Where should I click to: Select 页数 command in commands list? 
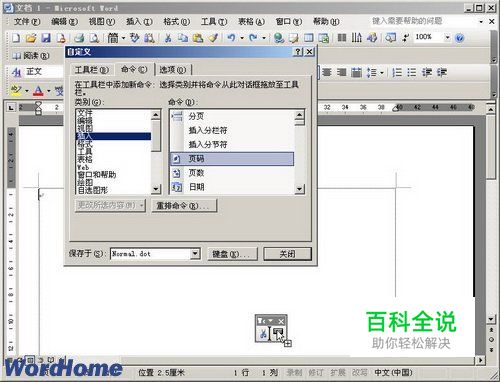[x=232, y=173]
